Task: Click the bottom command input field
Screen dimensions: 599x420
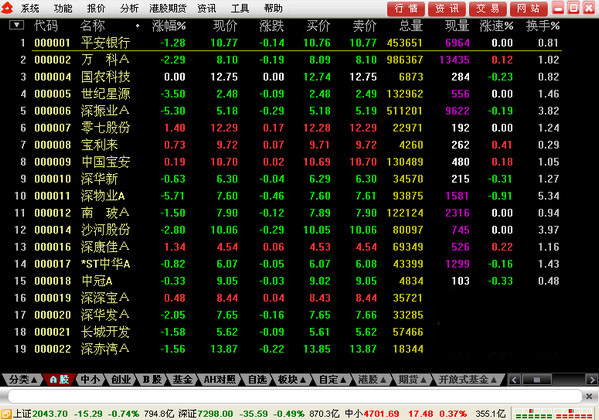Action: pos(295,397)
